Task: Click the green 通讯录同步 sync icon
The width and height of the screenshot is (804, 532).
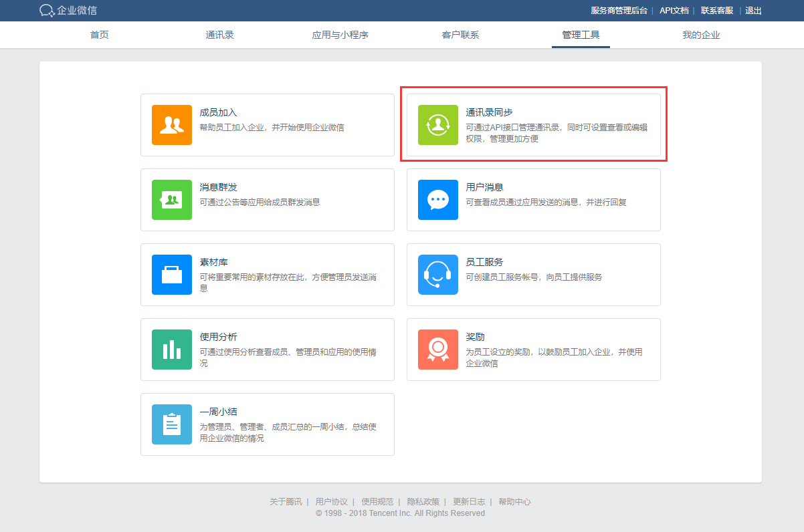Action: pyautogui.click(x=438, y=125)
